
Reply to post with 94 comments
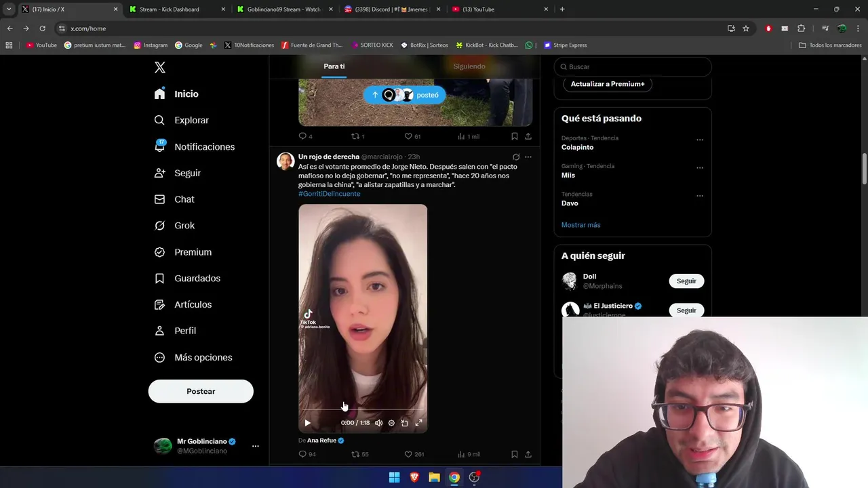coord(307,454)
